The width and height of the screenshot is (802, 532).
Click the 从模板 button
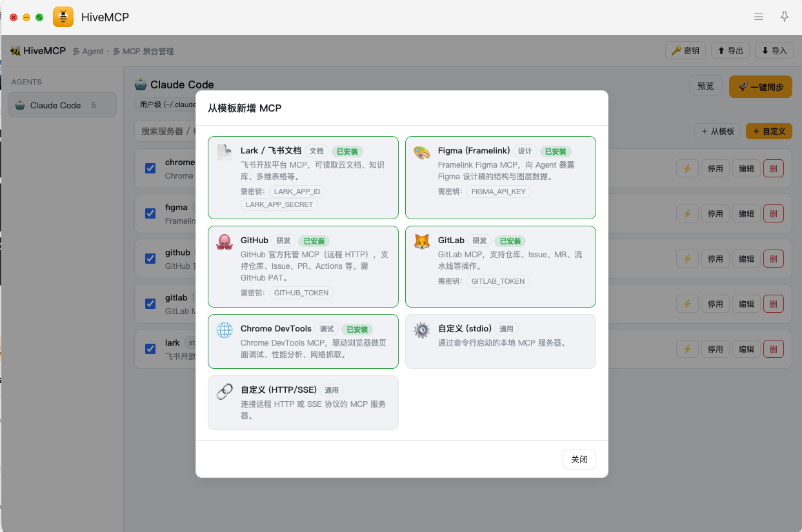tap(717, 131)
